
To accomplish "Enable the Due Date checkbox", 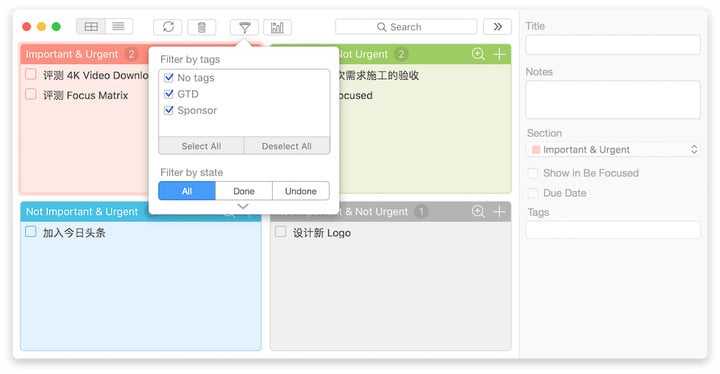I will pyautogui.click(x=533, y=193).
